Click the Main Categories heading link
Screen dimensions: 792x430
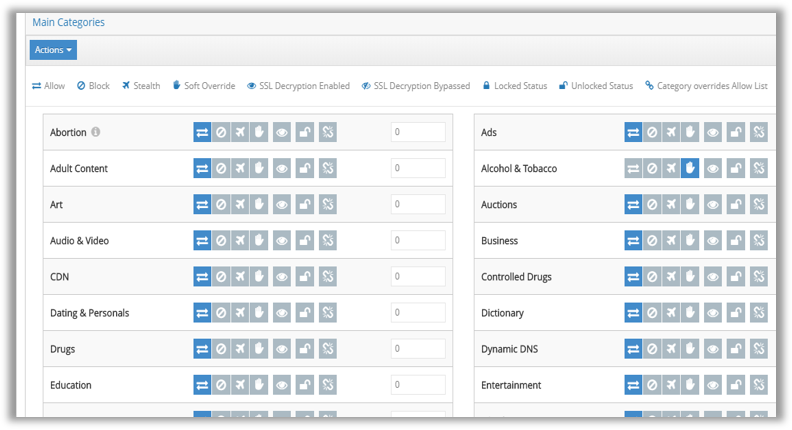[69, 22]
